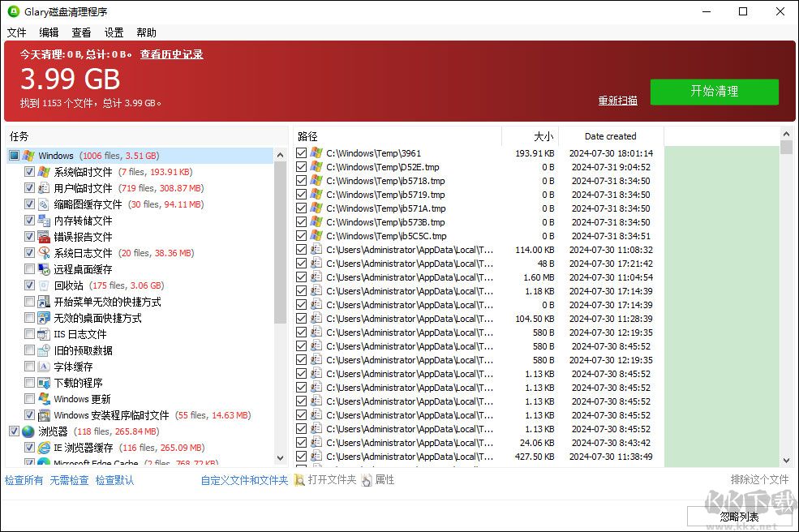Click the 忽略列表 button
The width and height of the screenshot is (799, 532).
[740, 517]
